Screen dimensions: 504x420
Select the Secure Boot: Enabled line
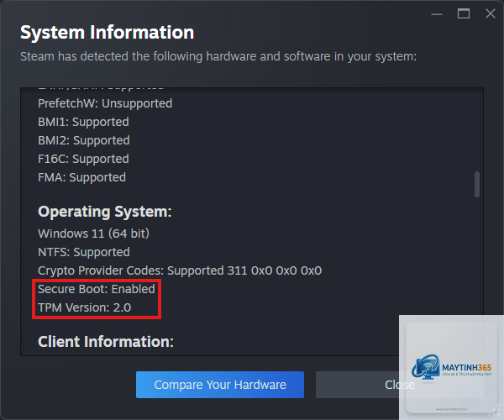coord(97,289)
